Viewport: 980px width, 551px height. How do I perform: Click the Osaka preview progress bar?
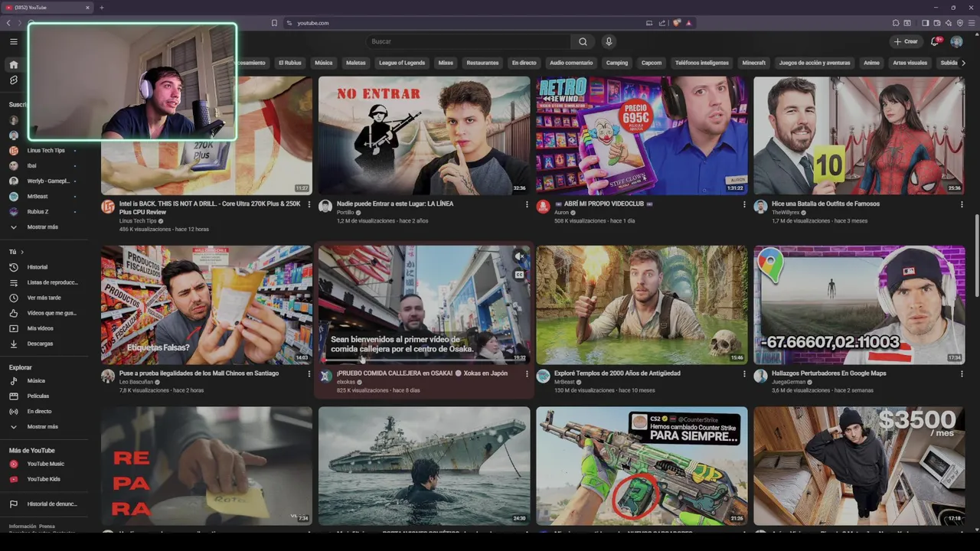pos(424,362)
